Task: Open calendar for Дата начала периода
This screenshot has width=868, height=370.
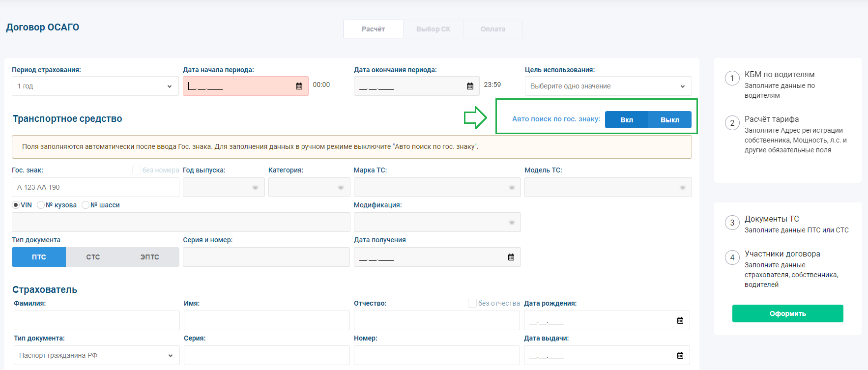Action: tap(299, 86)
